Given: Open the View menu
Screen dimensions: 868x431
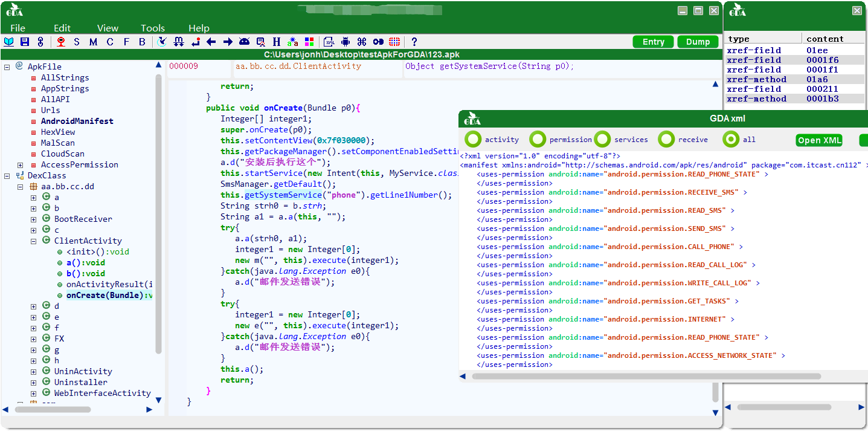Looking at the screenshot, I should click(x=108, y=28).
